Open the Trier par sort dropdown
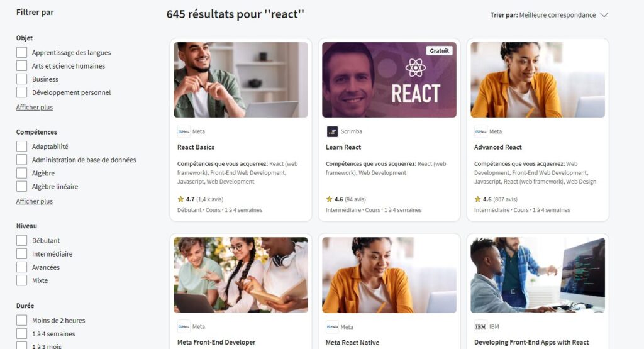This screenshot has width=644, height=349. pos(549,15)
